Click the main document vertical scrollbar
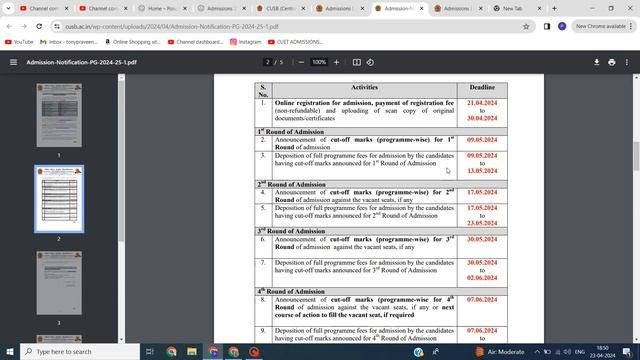 pos(636,156)
